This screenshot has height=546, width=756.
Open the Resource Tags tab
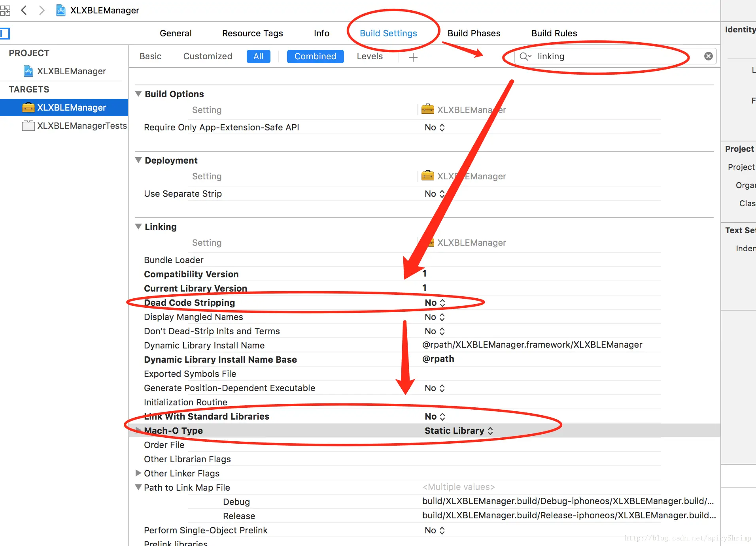point(253,33)
